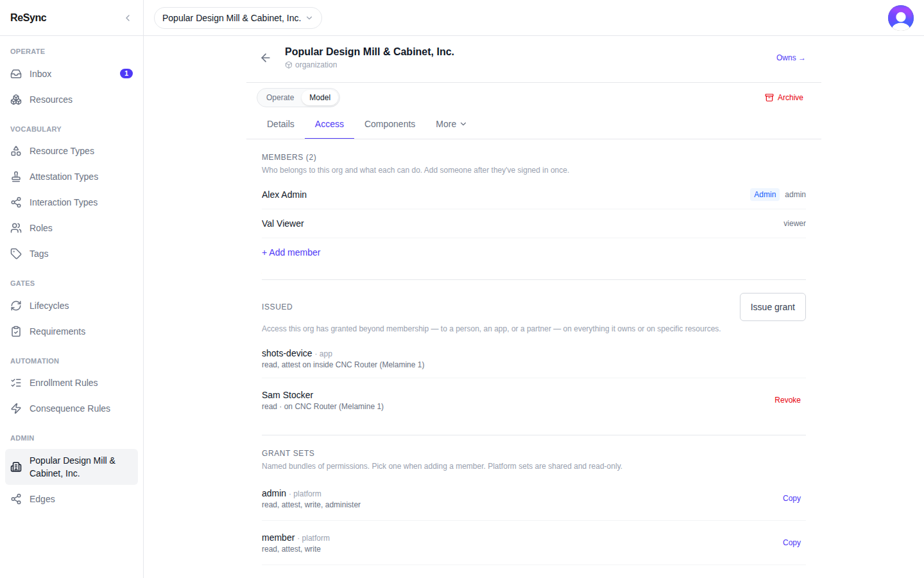This screenshot has width=924, height=578.
Task: Open Inbox unread count badge
Action: (x=126, y=74)
